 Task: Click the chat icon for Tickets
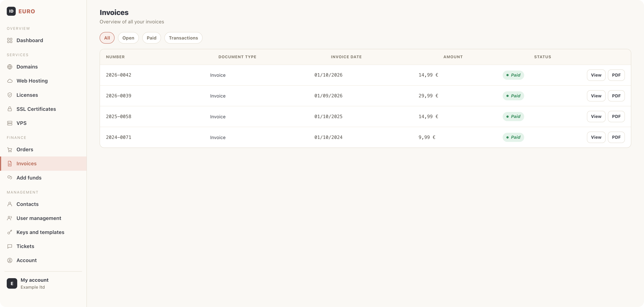point(10,246)
